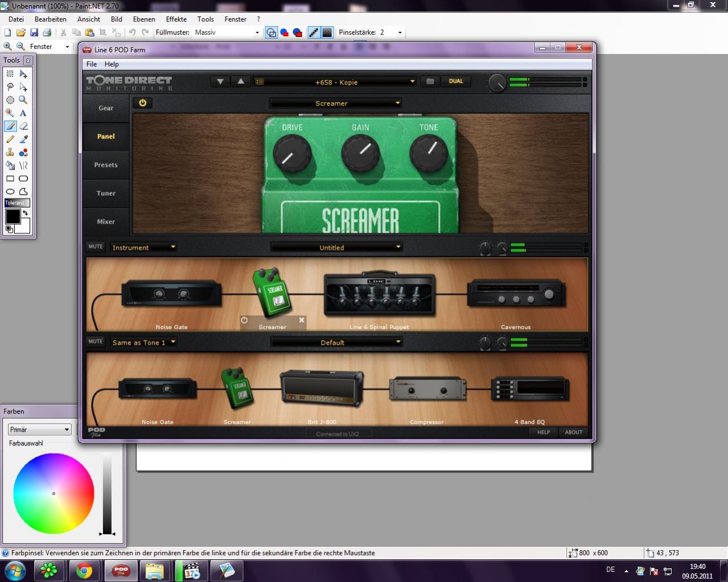This screenshot has width=728, height=582.
Task: Toggle antialiasing in Paint.NET toolbar
Action: click(x=314, y=33)
